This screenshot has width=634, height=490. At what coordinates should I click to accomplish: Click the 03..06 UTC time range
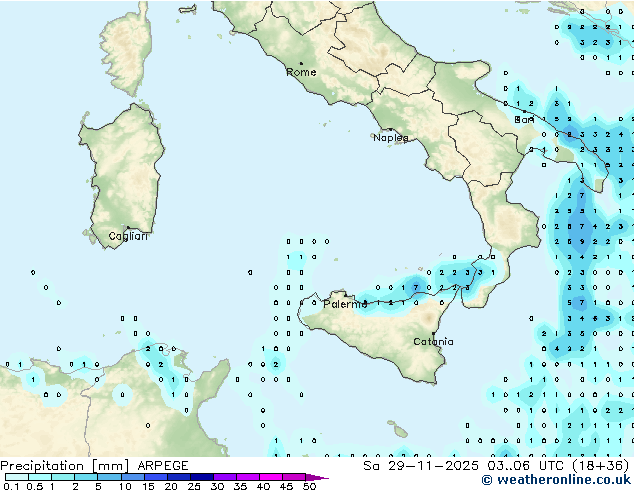[x=526, y=466]
